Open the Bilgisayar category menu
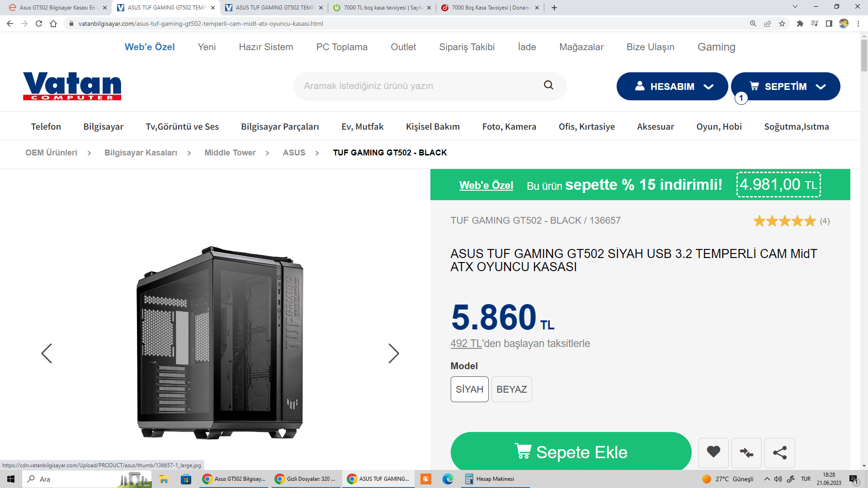Screen dimensions: 868x488 [x=103, y=127]
